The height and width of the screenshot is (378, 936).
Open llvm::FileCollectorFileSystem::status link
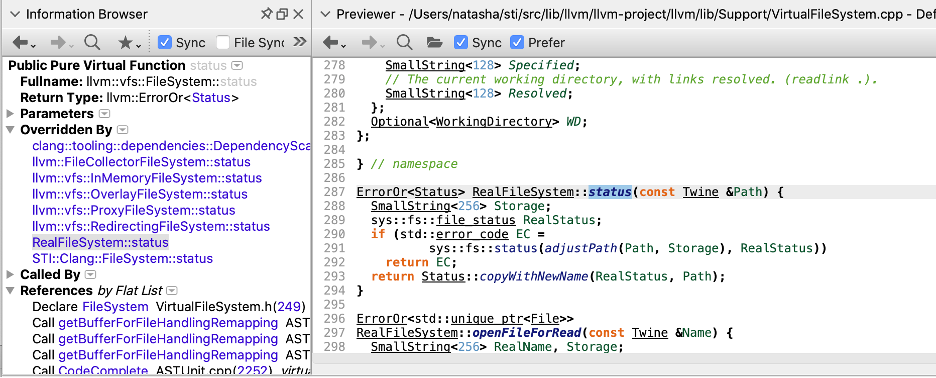tap(141, 162)
